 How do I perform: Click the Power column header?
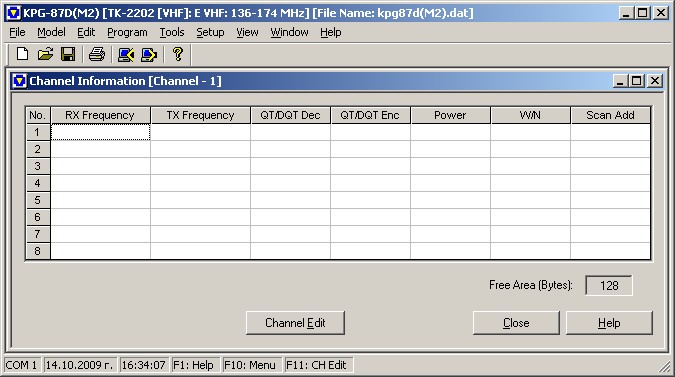click(x=450, y=115)
